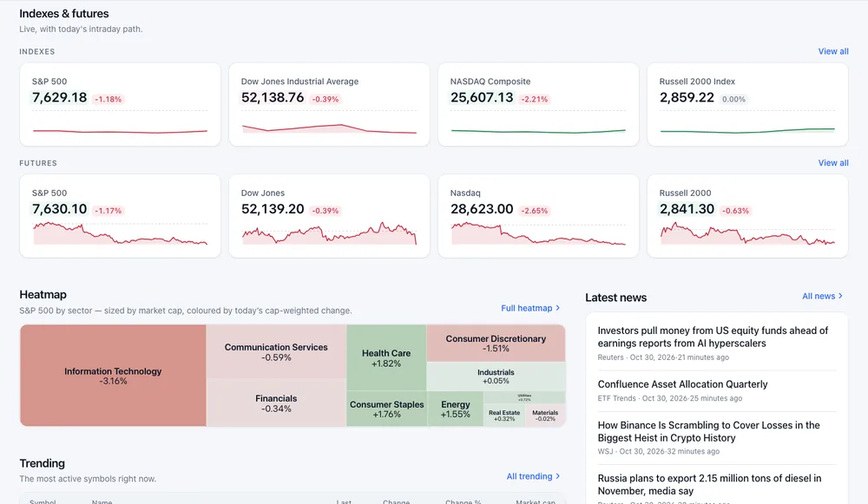Open View all link for Futures
The width and height of the screenshot is (868, 504).
[833, 163]
